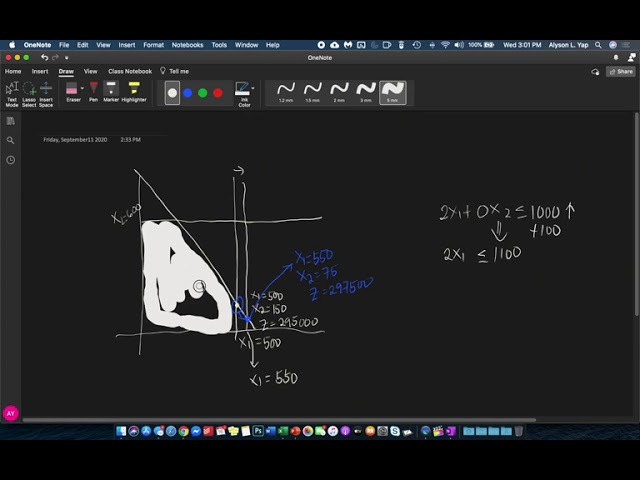Expand the Ink Color dropdown arrow
This screenshot has width=640, height=480.
(253, 88)
